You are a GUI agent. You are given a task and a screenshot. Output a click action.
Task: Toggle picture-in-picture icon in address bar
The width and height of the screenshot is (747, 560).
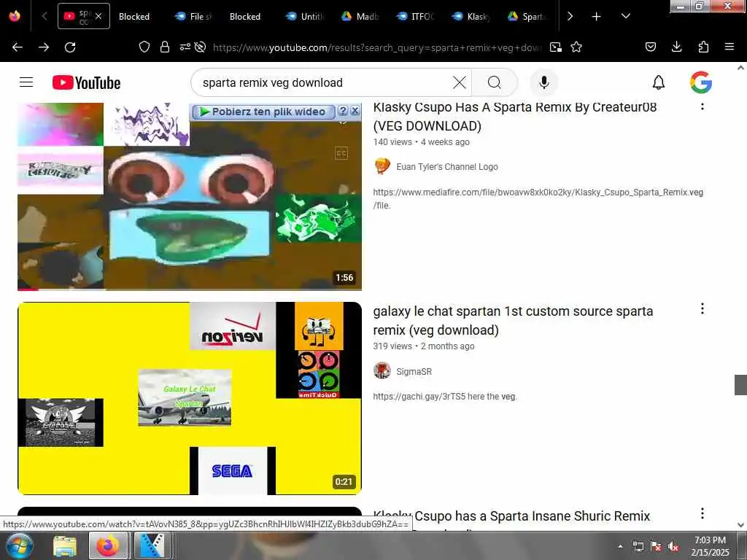pos(555,47)
